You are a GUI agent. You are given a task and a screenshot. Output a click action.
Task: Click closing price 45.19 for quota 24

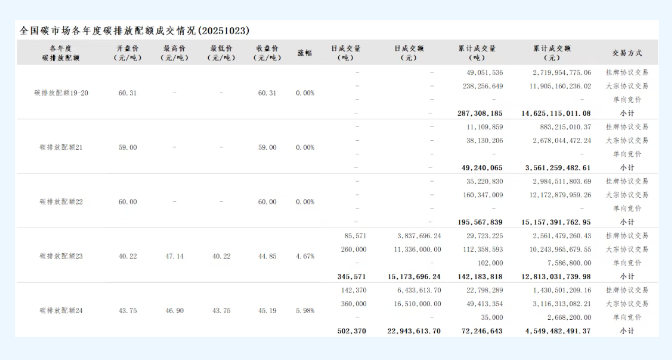pos(267,311)
